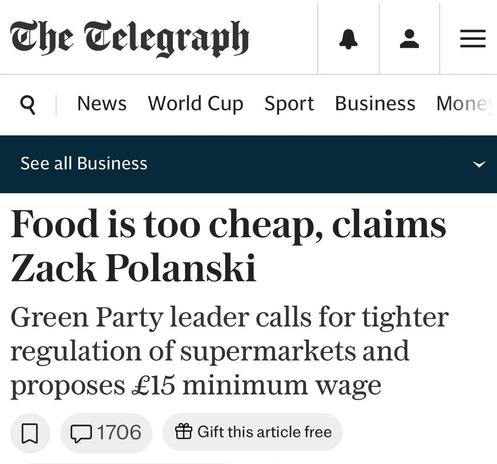Click the search magnifier icon
The image size is (497, 464).
(x=28, y=105)
